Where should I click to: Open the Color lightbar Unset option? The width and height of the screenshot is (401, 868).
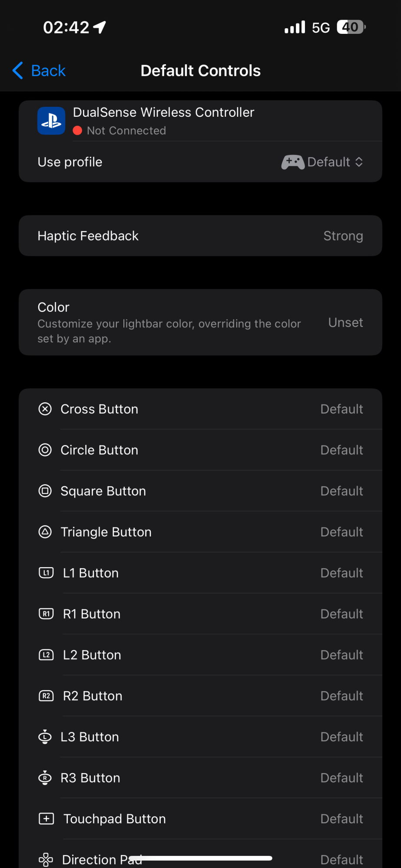click(200, 322)
